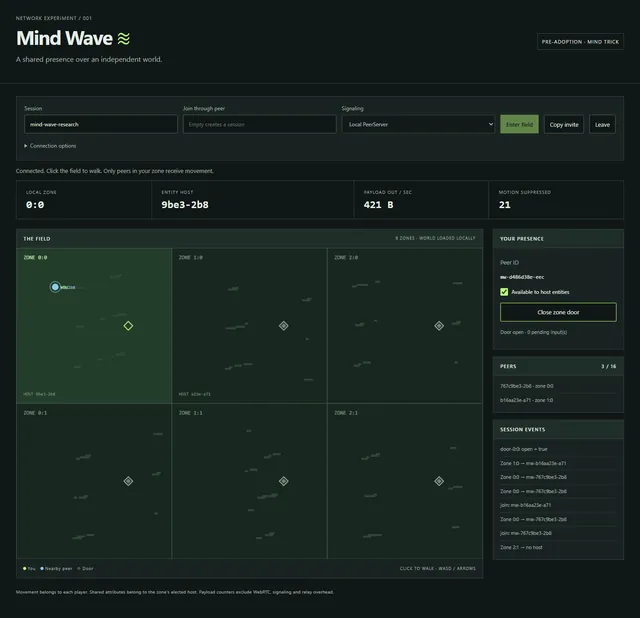This screenshot has width=640, height=618.
Task: Click the peers count 3 / 16
Action: (x=609, y=367)
